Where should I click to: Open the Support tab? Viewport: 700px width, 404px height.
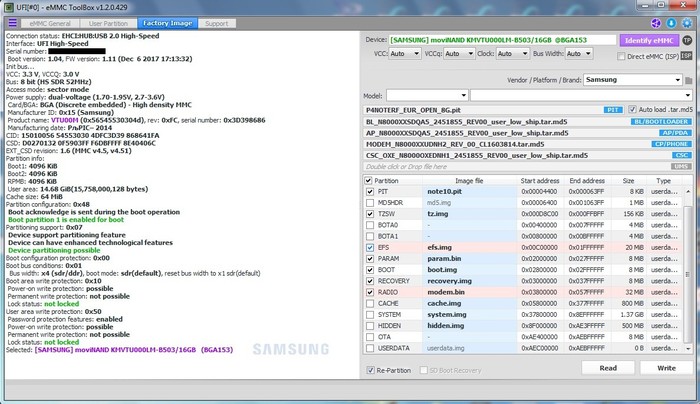[x=217, y=23]
